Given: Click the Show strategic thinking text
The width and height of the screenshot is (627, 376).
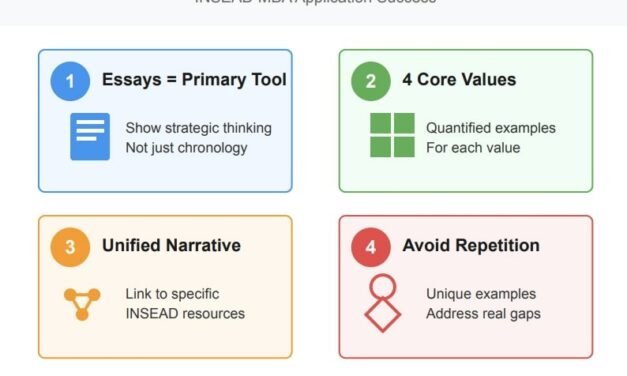Looking at the screenshot, I should click(x=198, y=128).
